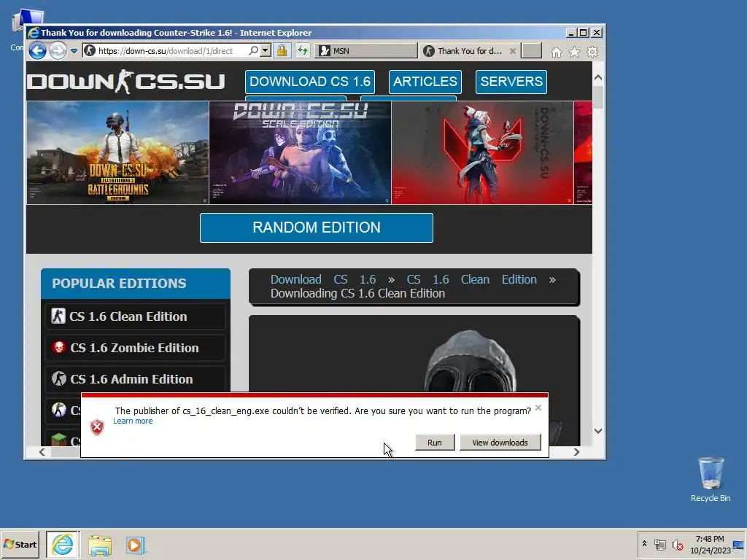This screenshot has height=560, width=747.
Task: View the security lock icon report
Action: (282, 50)
